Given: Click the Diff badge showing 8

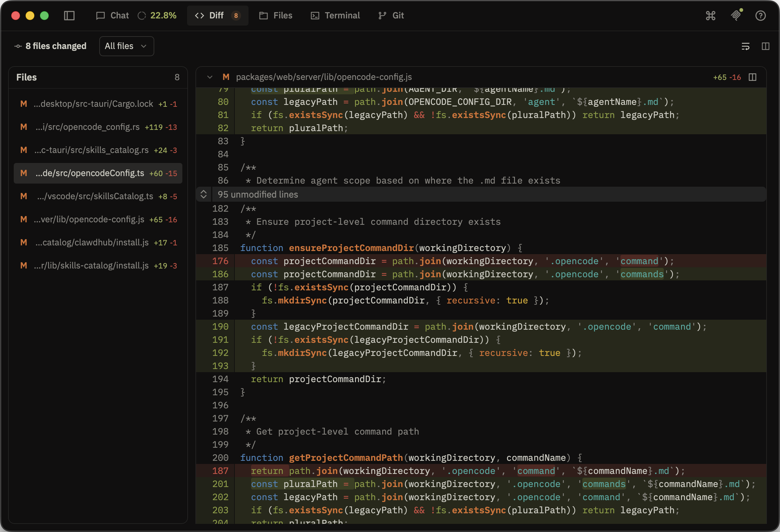Looking at the screenshot, I should 236,15.
